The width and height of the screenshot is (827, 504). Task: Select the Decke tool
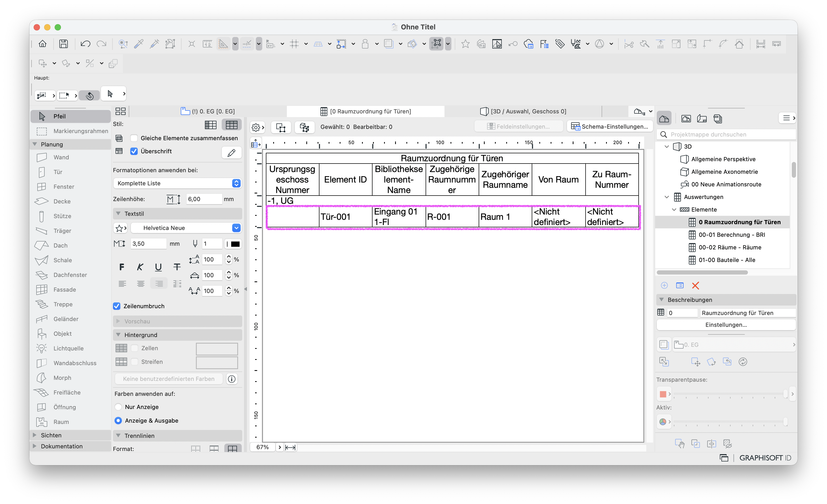click(x=62, y=202)
